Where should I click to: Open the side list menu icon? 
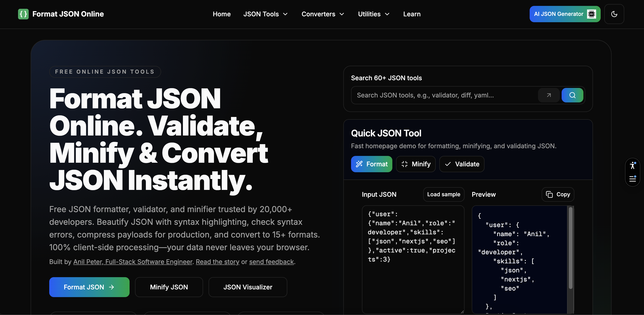tap(632, 179)
